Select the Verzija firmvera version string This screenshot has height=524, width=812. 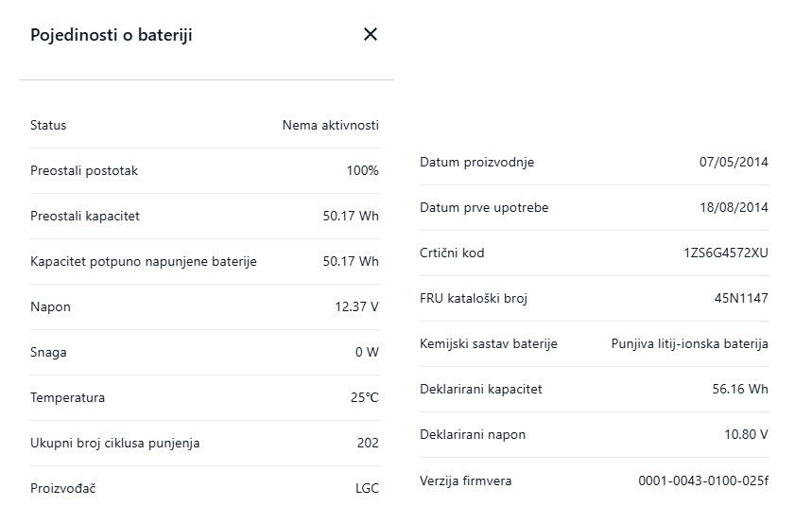pos(703,481)
